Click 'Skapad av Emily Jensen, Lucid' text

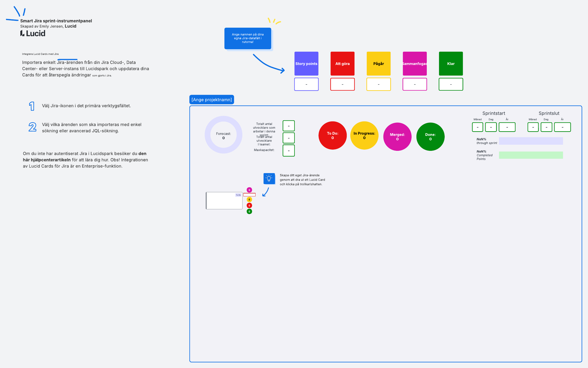coord(48,26)
